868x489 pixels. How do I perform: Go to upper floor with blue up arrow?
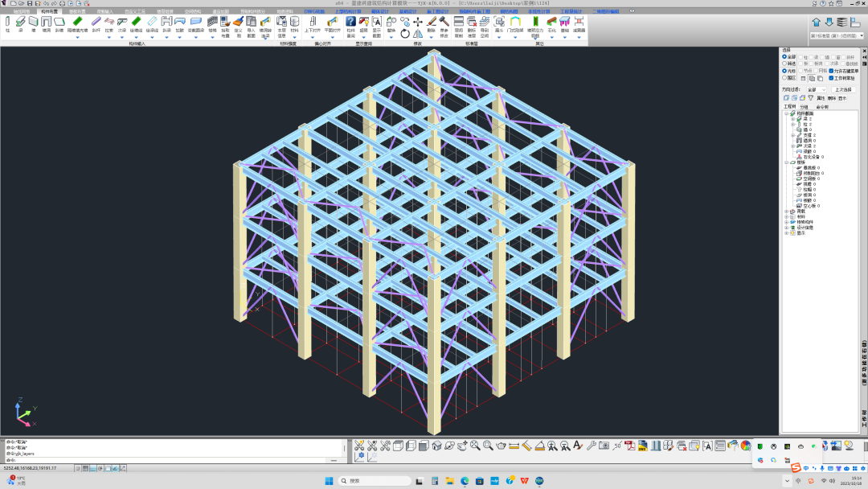tap(816, 23)
